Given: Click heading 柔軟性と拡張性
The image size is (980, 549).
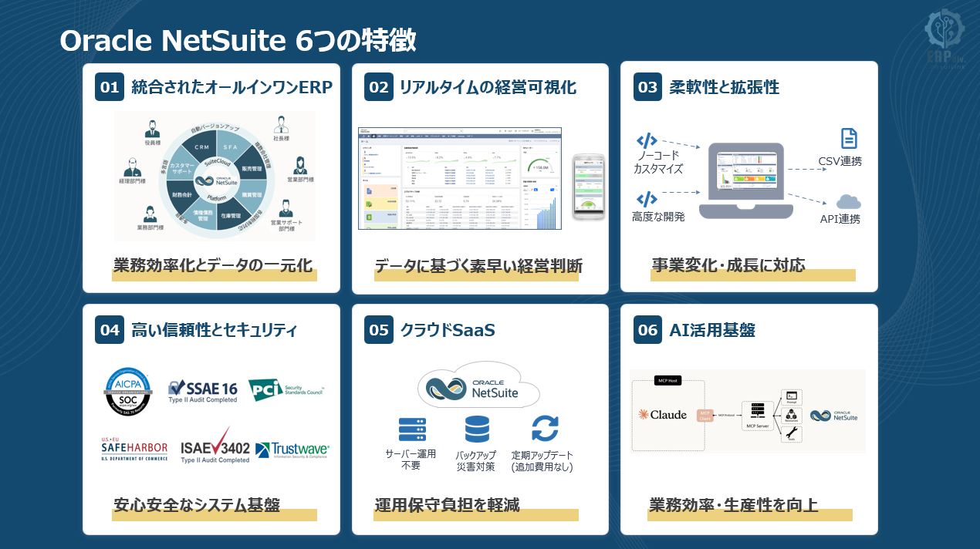Looking at the screenshot, I should pos(724,87).
